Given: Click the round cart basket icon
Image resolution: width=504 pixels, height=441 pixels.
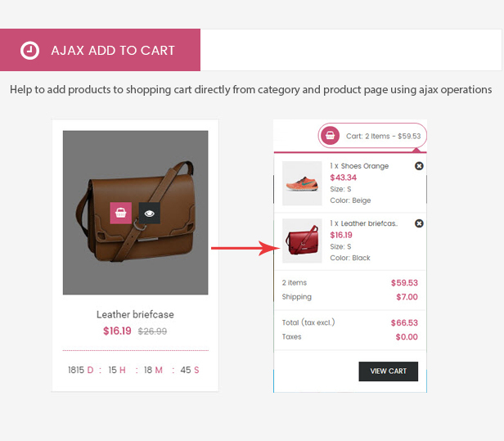Looking at the screenshot, I should 330,136.
